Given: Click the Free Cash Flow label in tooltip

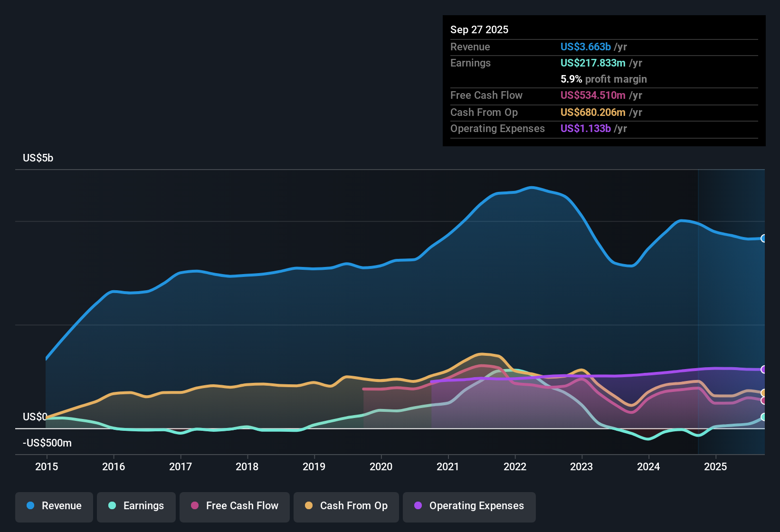Looking at the screenshot, I should (486, 95).
